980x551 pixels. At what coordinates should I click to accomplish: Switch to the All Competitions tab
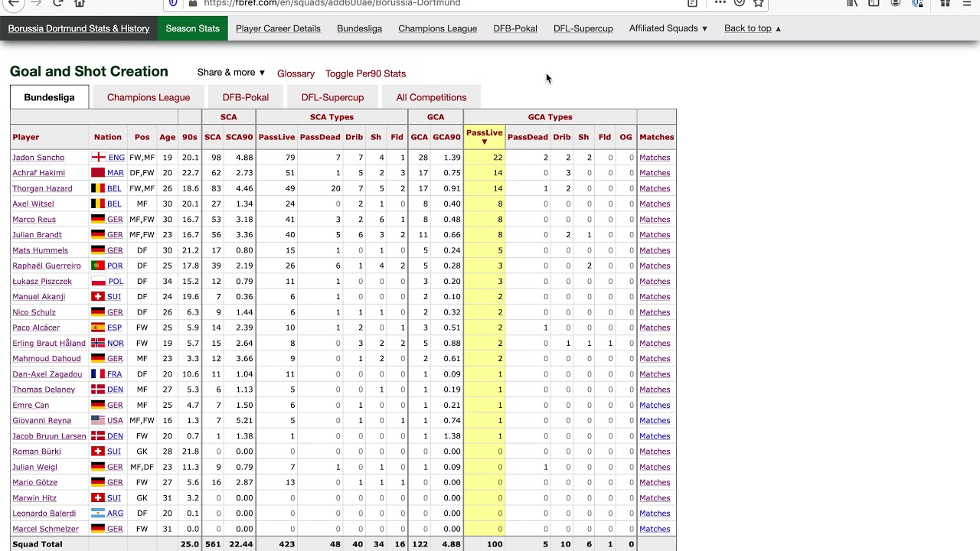point(431,97)
